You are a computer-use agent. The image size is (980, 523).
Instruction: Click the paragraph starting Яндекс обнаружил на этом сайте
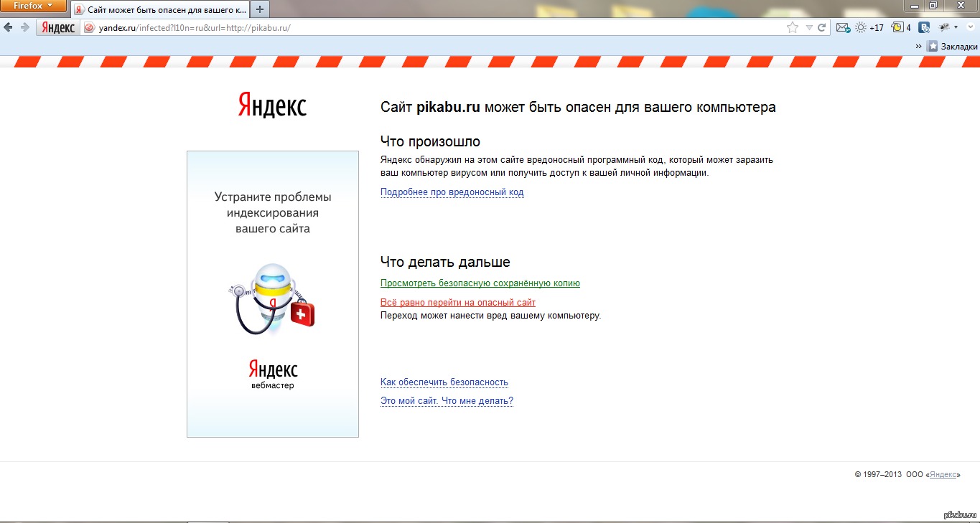[577, 166]
